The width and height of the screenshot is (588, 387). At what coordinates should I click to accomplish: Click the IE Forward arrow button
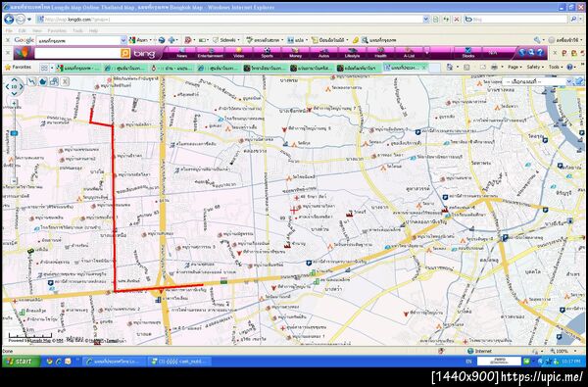pyautogui.click(x=21, y=20)
